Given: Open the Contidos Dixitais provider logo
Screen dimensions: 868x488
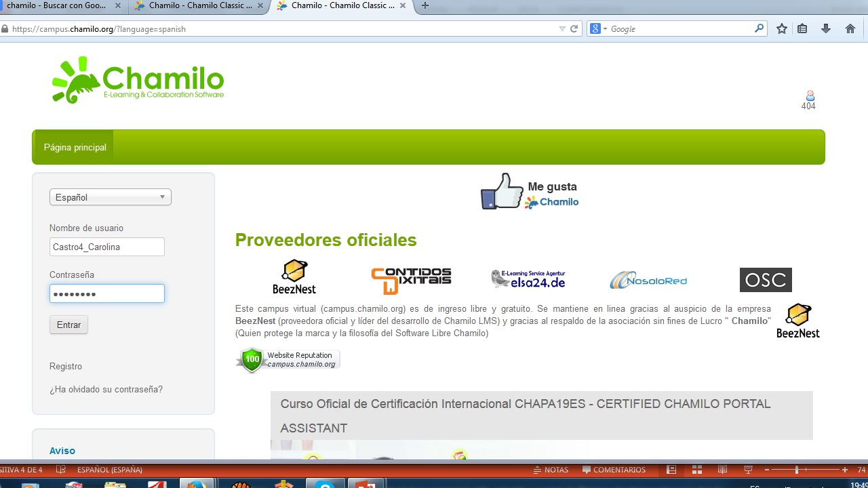Looking at the screenshot, I should (x=411, y=280).
